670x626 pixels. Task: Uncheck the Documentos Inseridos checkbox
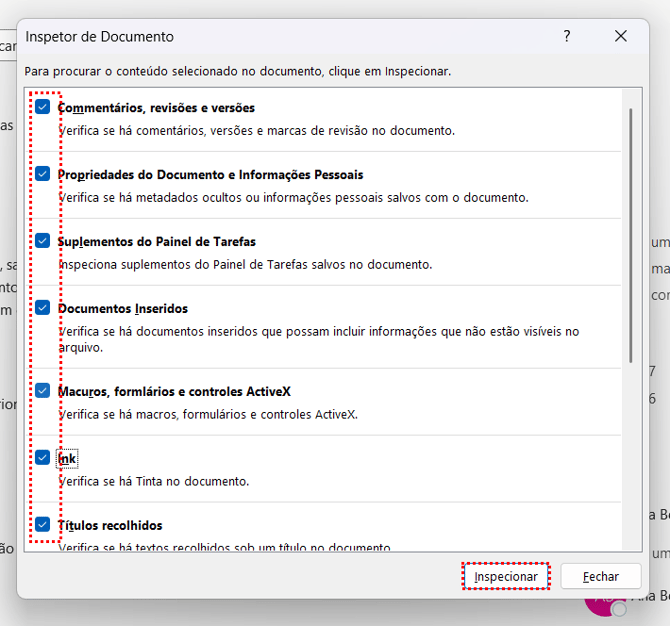(43, 308)
